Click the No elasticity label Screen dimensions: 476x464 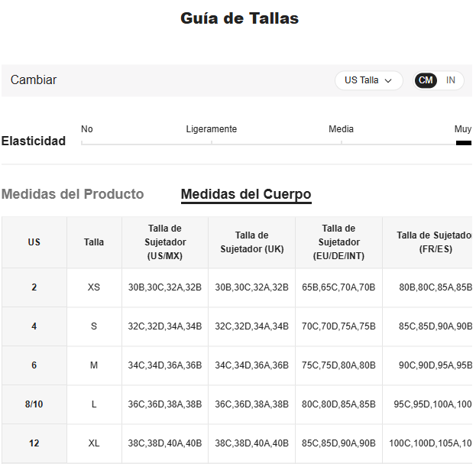click(87, 129)
